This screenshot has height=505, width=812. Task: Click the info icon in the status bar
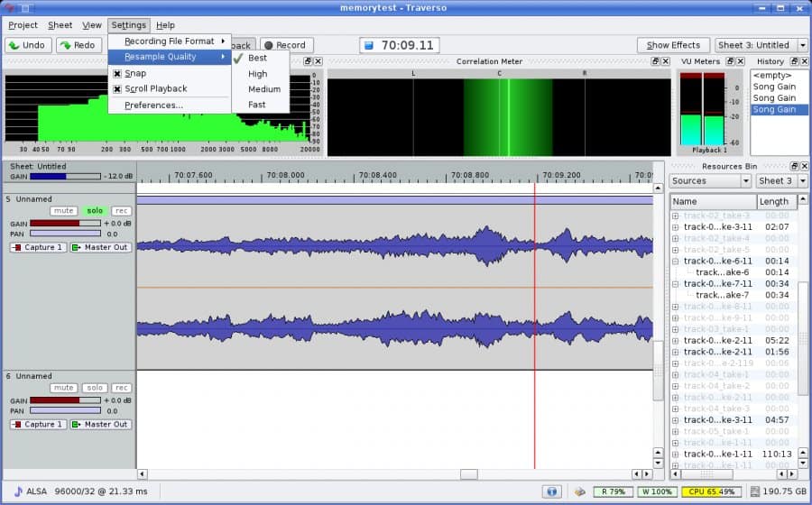552,491
